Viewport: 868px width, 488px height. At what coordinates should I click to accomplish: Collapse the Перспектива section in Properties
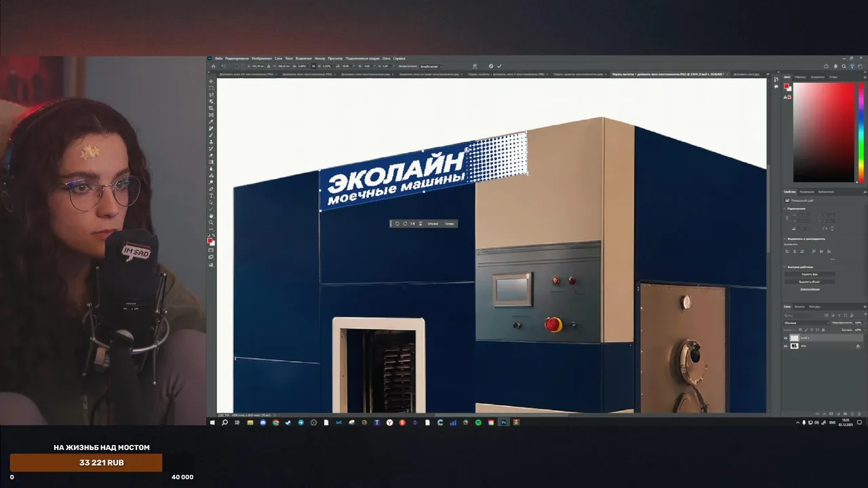[785, 209]
